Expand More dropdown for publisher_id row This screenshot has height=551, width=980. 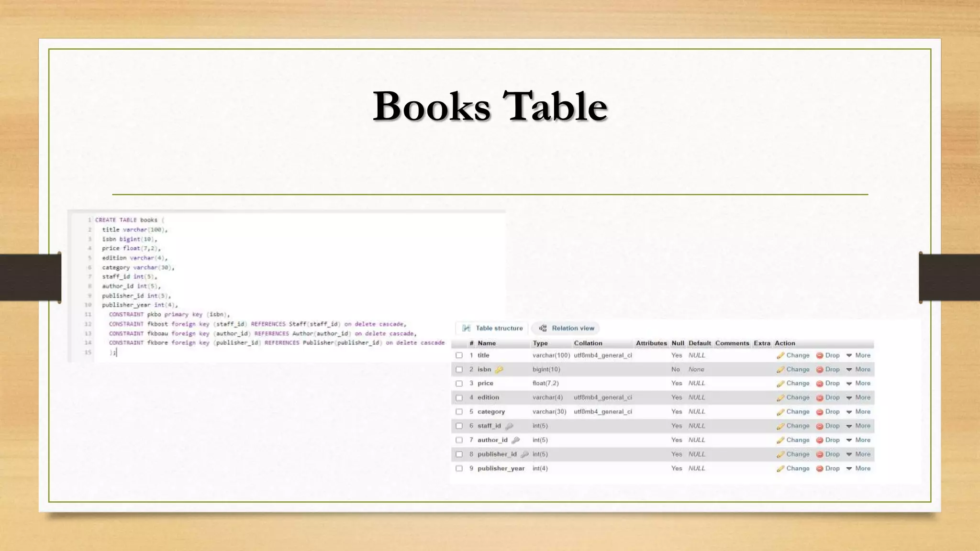[858, 454]
